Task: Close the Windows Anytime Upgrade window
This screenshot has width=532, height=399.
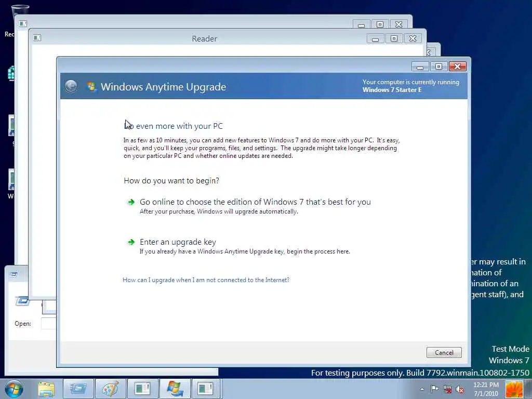Action: point(457,66)
